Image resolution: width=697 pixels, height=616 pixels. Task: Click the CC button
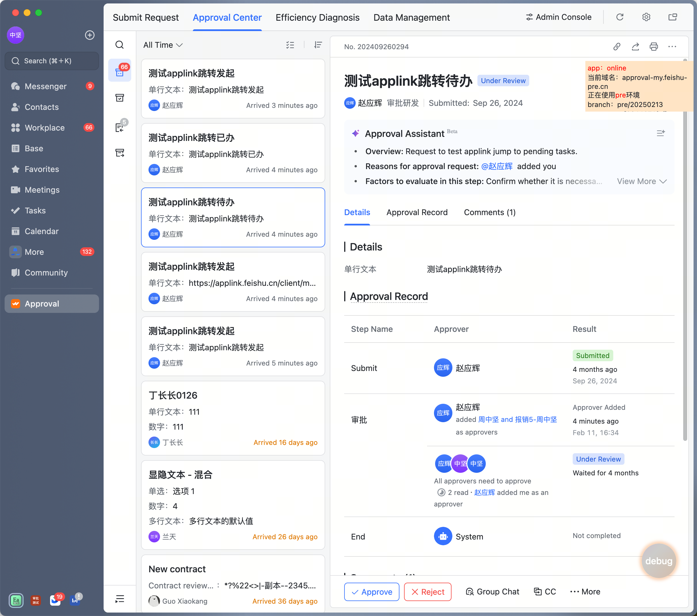pos(545,592)
